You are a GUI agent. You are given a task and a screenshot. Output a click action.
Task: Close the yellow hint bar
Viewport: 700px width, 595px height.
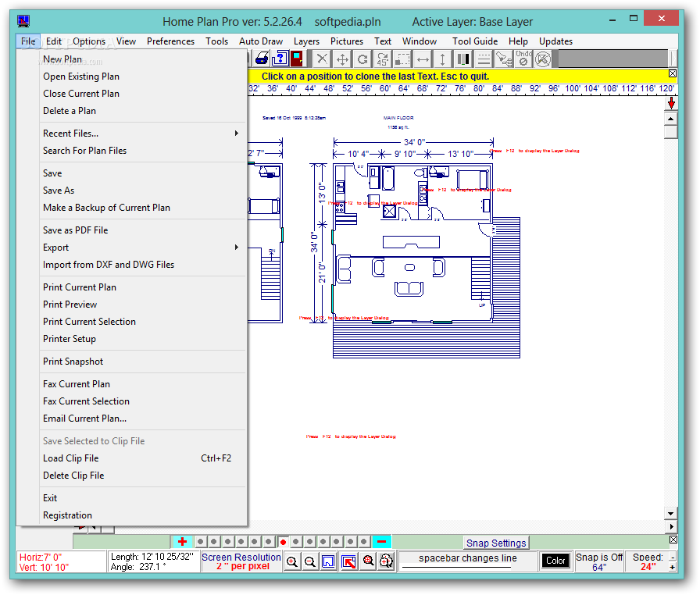point(673,73)
